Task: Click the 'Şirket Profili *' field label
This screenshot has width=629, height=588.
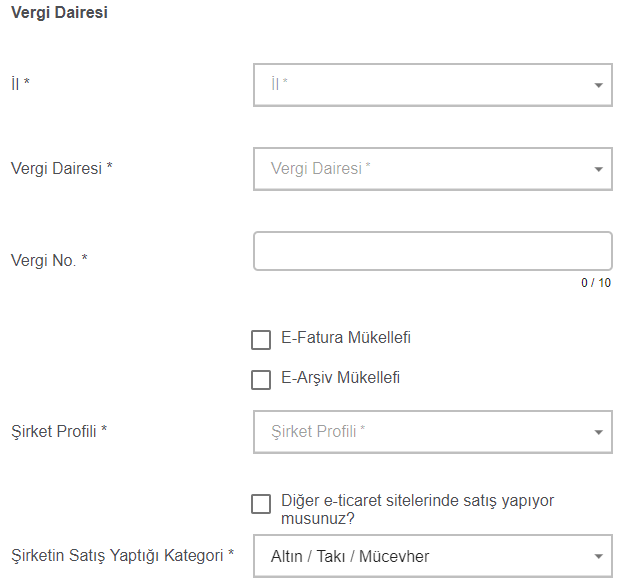Action: 59,431
